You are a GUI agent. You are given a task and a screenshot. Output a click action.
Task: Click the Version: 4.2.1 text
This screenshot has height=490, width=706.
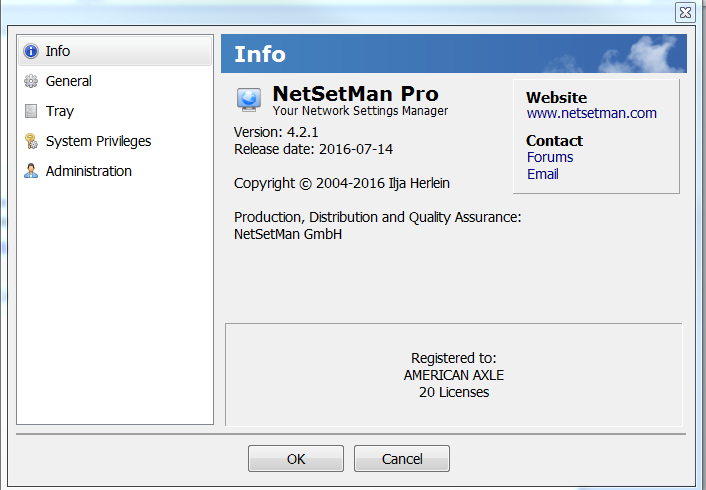[x=276, y=132]
